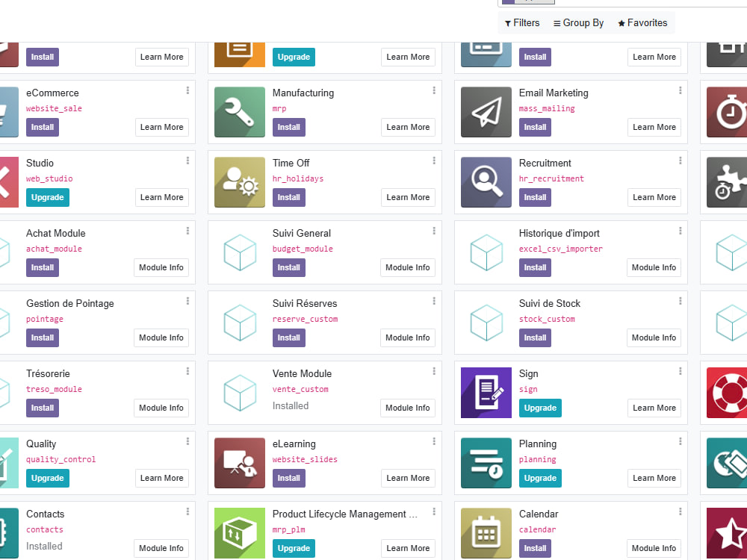Open Module Info for Vente Module
The width and height of the screenshot is (747, 560).
point(407,408)
